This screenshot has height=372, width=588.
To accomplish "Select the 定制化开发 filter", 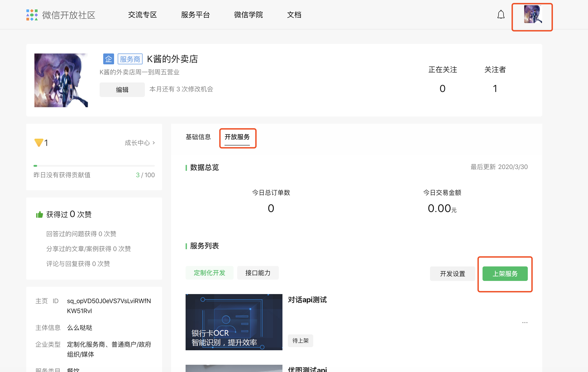I will (209, 273).
